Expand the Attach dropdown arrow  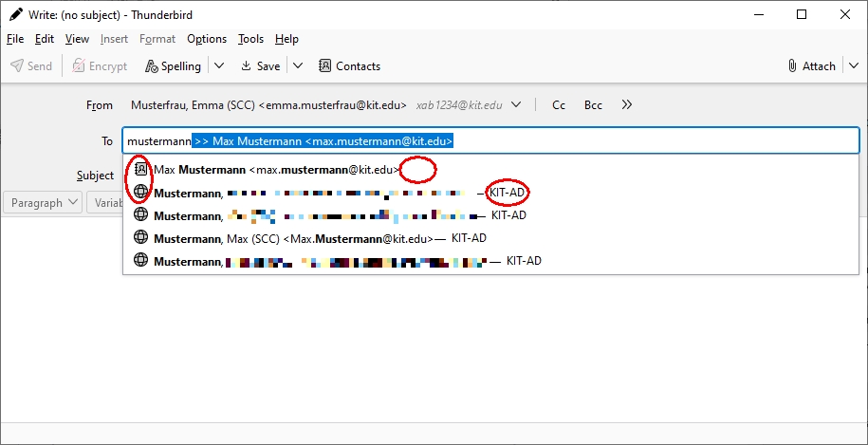(853, 65)
